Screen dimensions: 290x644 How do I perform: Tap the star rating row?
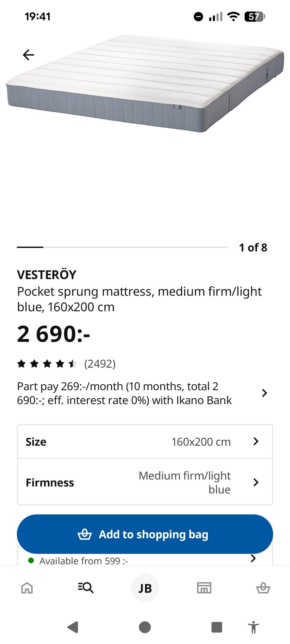(x=47, y=364)
